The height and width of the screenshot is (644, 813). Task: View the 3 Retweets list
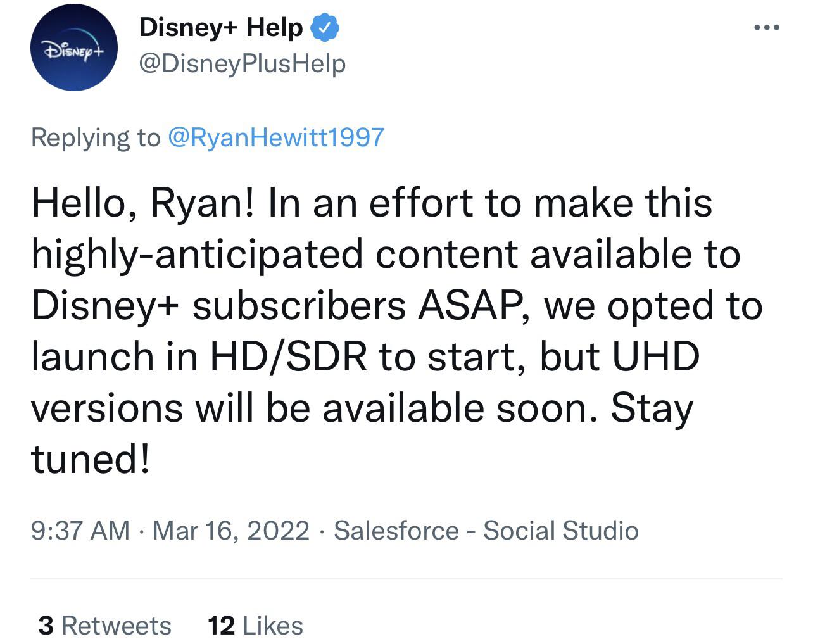104,626
